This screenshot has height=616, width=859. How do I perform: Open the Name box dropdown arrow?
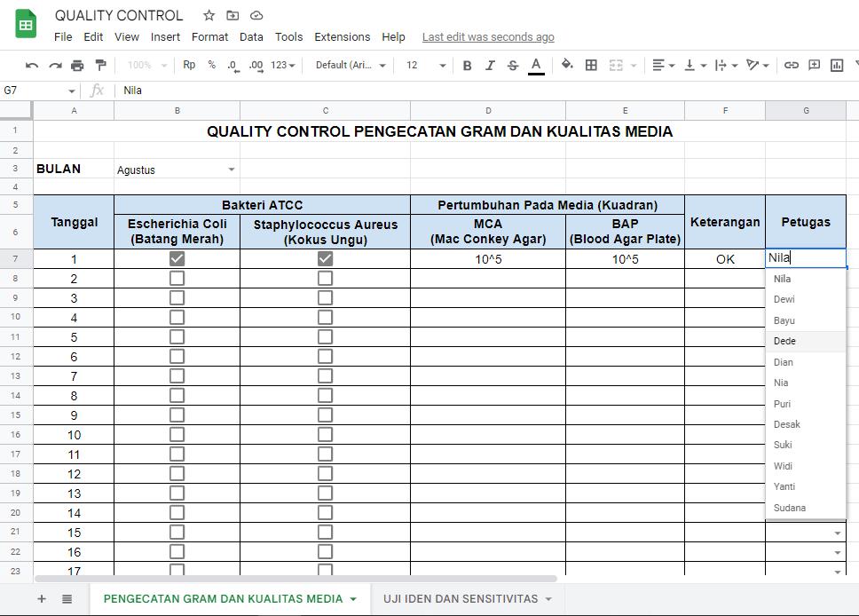pos(71,91)
